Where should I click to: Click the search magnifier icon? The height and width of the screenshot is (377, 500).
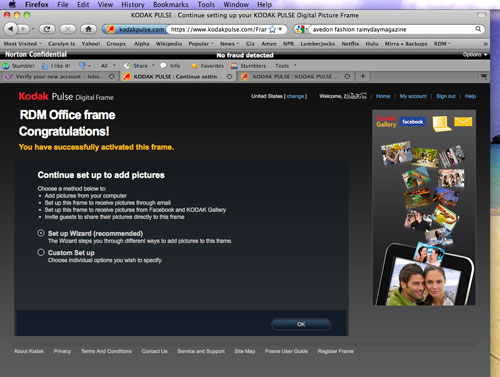478,29
